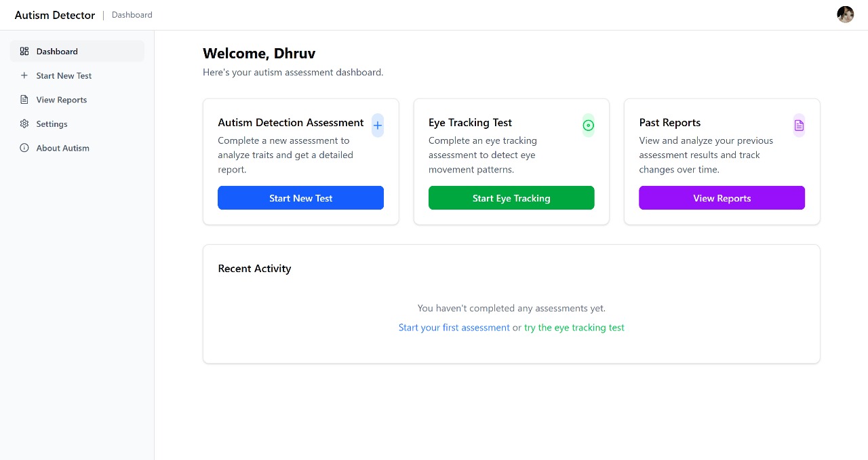The width and height of the screenshot is (868, 460).
Task: Click the document icon beside View Reports
Action: (24, 100)
